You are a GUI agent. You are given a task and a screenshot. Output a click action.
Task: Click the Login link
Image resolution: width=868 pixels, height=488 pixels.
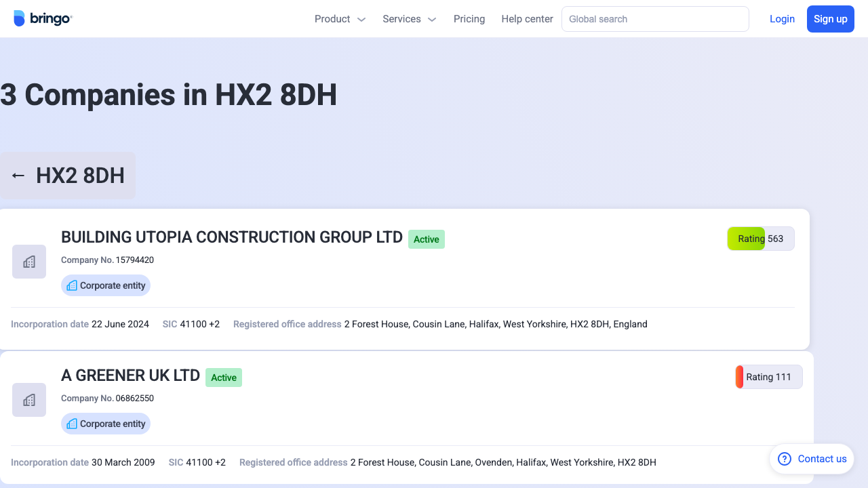coord(782,18)
